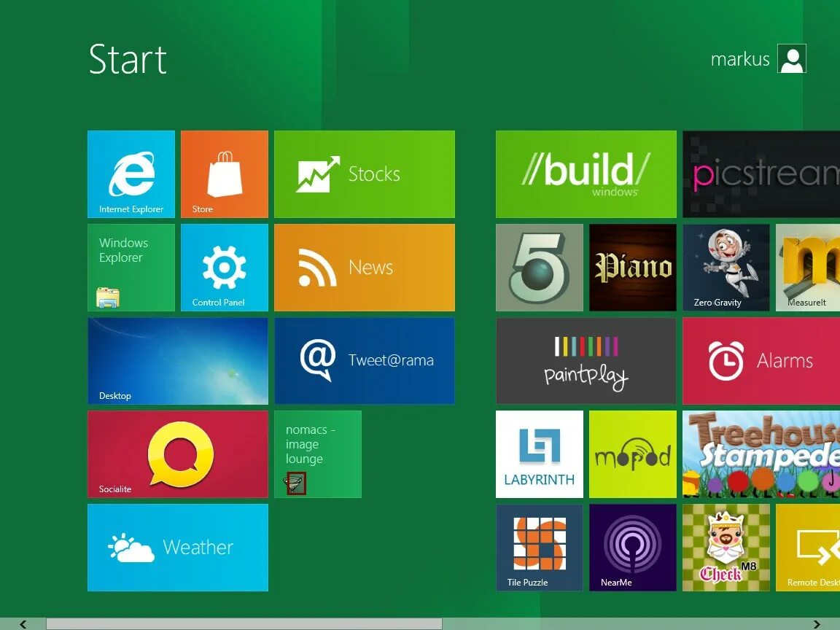The width and height of the screenshot is (840, 630).
Task: Launch the NearMe tile
Action: click(x=633, y=548)
